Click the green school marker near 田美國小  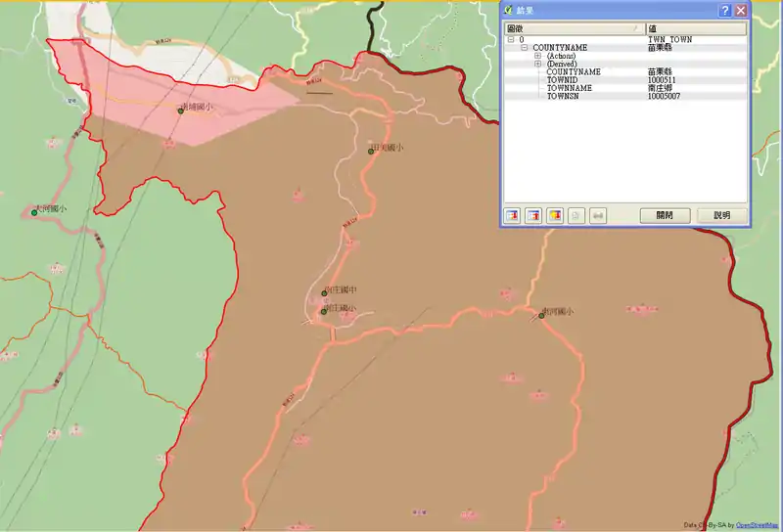pos(372,152)
